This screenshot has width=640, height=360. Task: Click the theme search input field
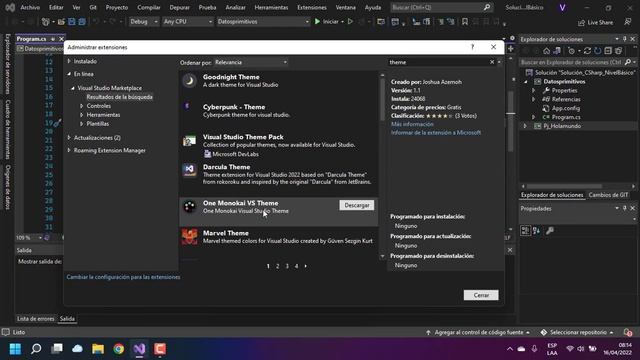pos(438,62)
